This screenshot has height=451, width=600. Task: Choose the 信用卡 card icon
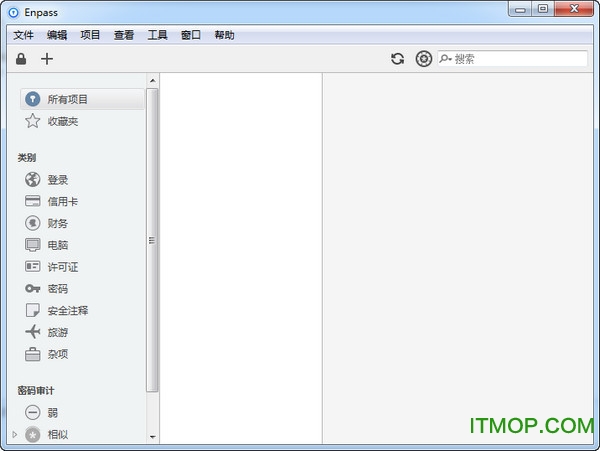pyautogui.click(x=33, y=201)
